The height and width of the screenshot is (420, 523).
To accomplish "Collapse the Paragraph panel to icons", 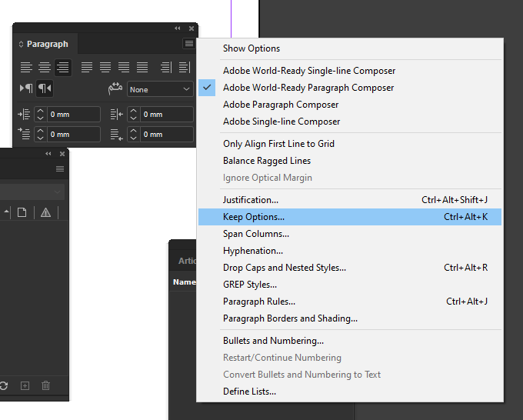I will coord(178,28).
